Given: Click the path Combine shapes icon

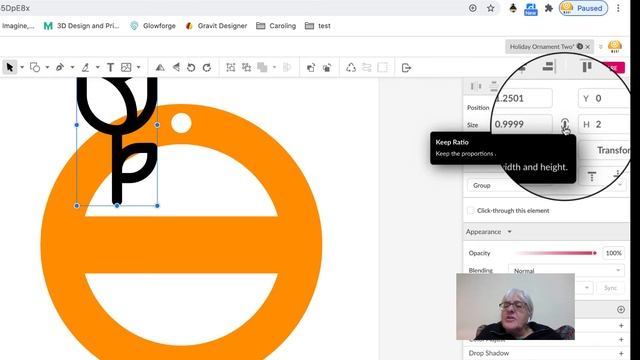Looking at the screenshot, I should point(262,67).
